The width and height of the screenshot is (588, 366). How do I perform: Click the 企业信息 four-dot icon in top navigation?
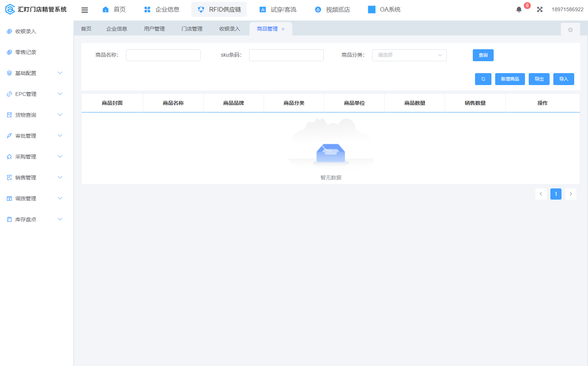pos(147,10)
